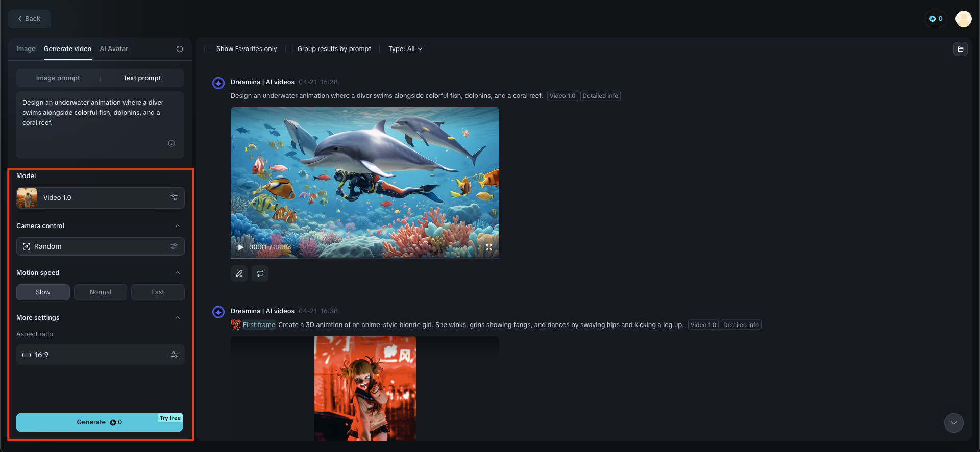Click the first frame thumbnail in anime prompt

(x=236, y=324)
